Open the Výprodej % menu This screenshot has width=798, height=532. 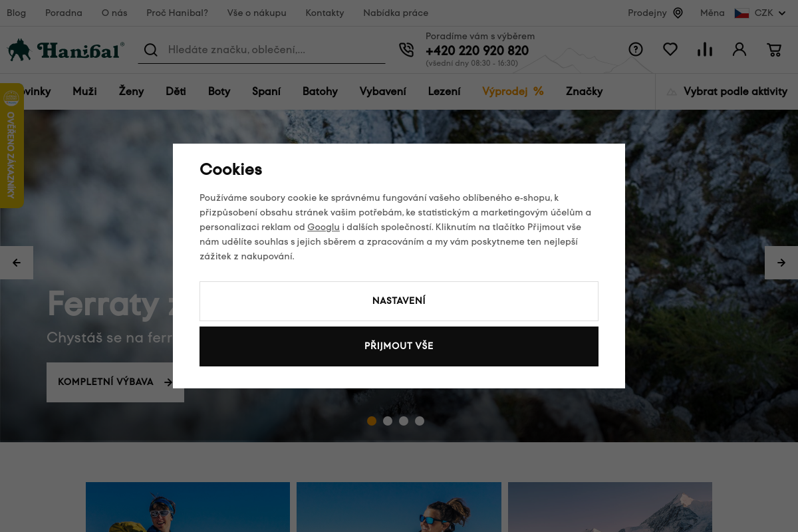(513, 92)
